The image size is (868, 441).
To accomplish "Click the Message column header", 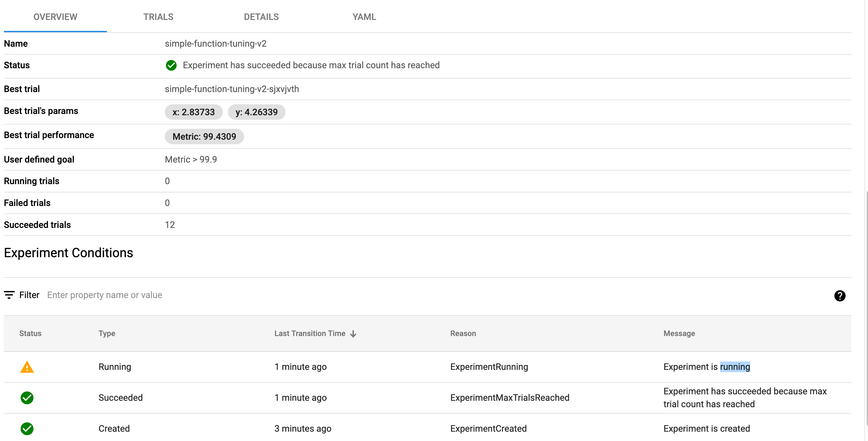I will click(x=679, y=333).
